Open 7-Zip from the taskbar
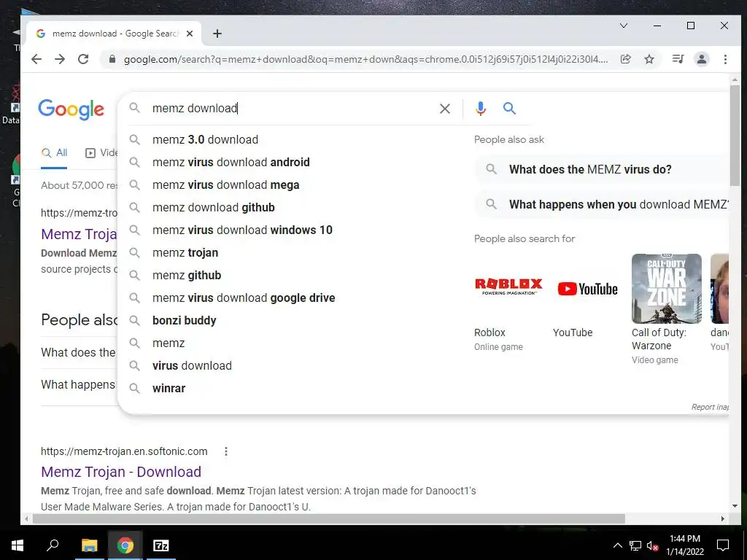The image size is (747, 560). [160, 545]
